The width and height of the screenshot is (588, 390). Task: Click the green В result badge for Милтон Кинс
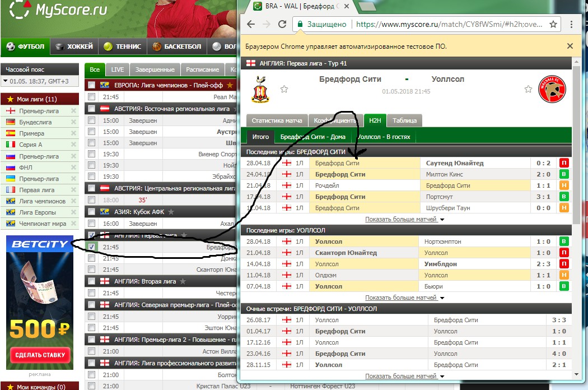tap(563, 174)
